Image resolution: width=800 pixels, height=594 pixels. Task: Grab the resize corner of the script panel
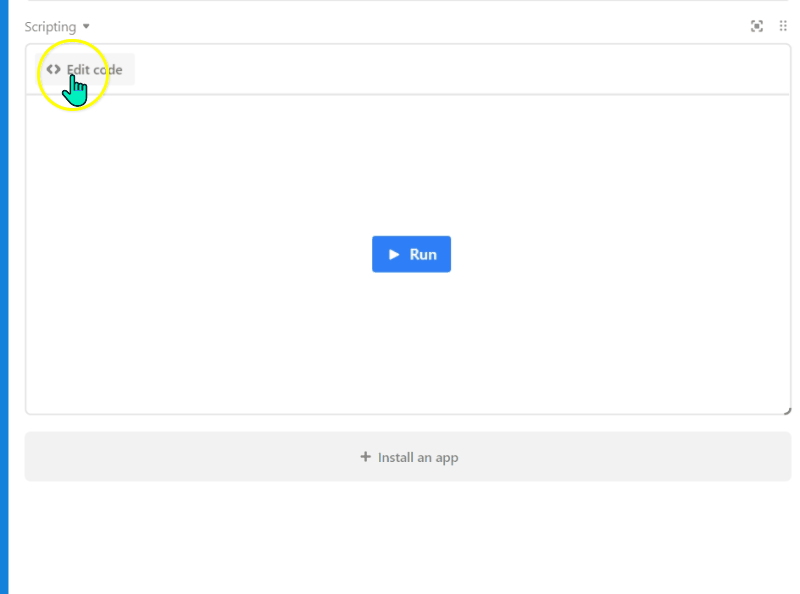(x=787, y=410)
